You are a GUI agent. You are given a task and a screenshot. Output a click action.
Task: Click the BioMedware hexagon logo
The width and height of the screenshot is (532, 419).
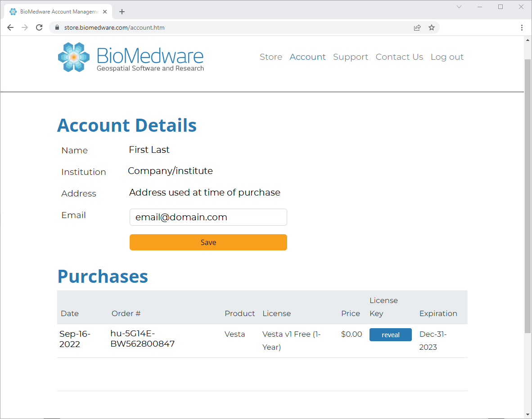(x=74, y=57)
